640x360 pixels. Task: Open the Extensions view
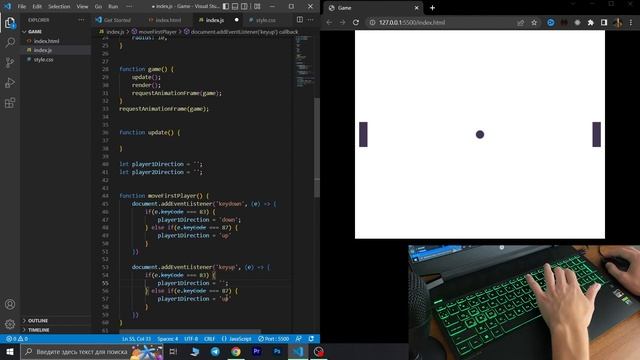[10, 102]
